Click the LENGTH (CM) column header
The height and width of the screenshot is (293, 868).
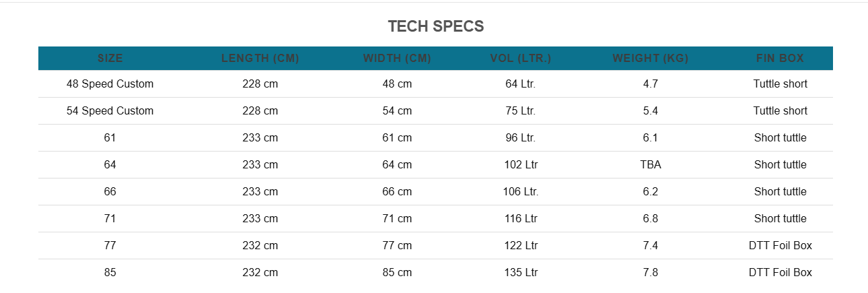[260, 59]
